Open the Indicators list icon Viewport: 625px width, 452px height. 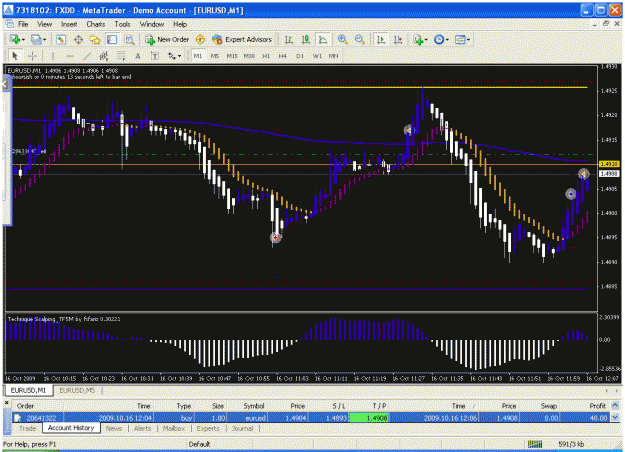(x=418, y=39)
